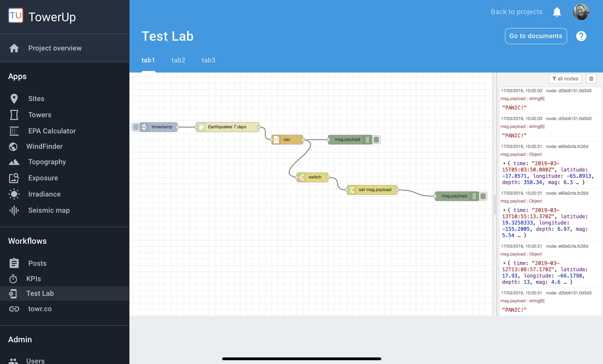Switch to tab2
The image size is (603, 364).
tap(178, 60)
